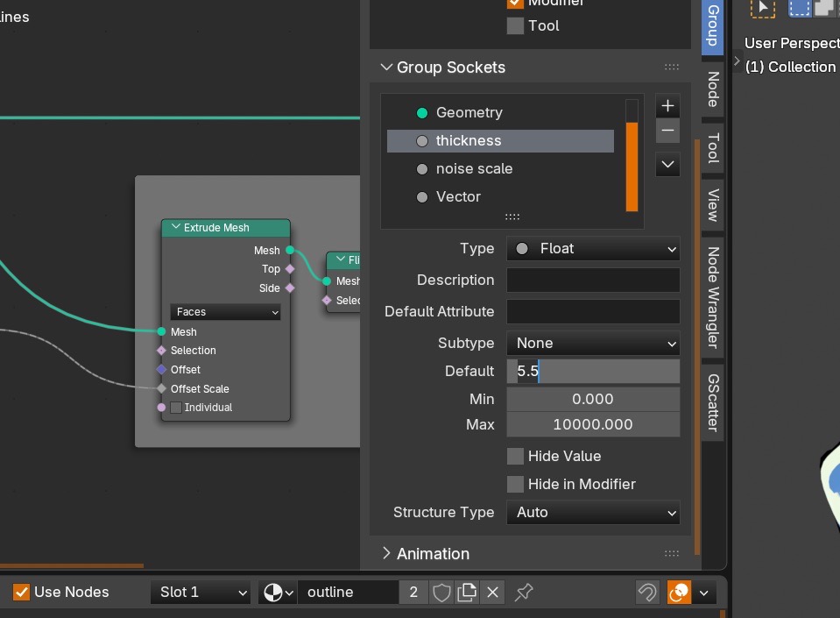Viewport: 840px width, 618px height.
Task: Open the Slot 1 dropdown
Action: [201, 593]
